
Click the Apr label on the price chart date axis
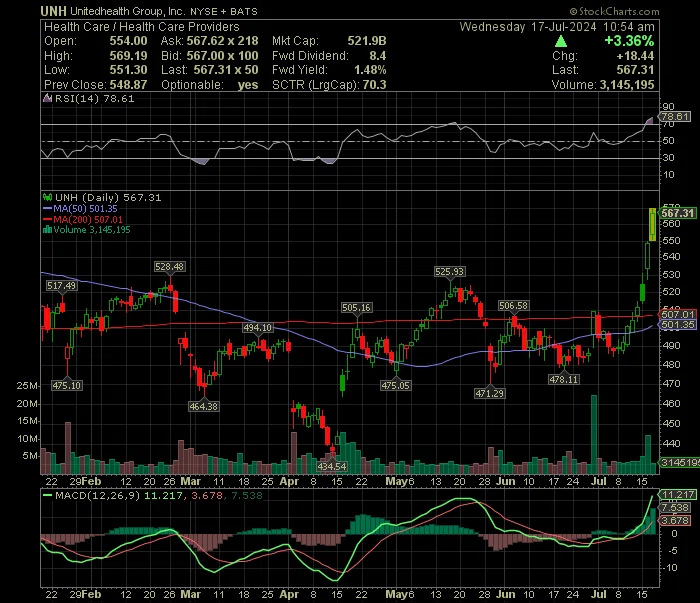pyautogui.click(x=289, y=482)
